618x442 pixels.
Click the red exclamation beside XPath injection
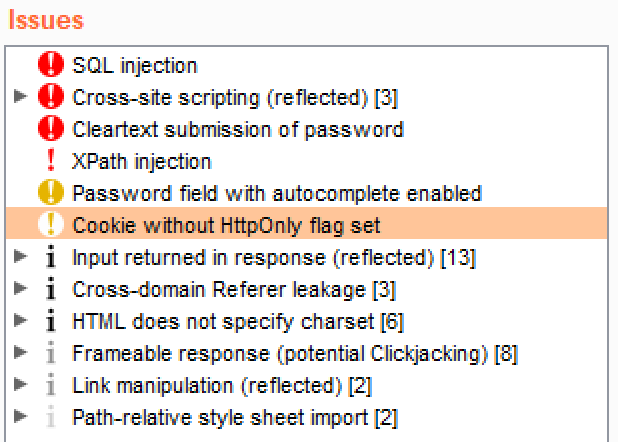(x=50, y=162)
